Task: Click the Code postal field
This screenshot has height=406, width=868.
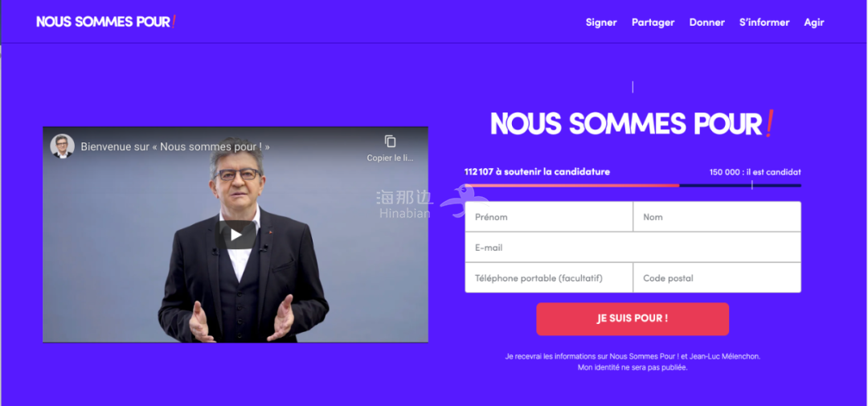Action: pyautogui.click(x=717, y=277)
